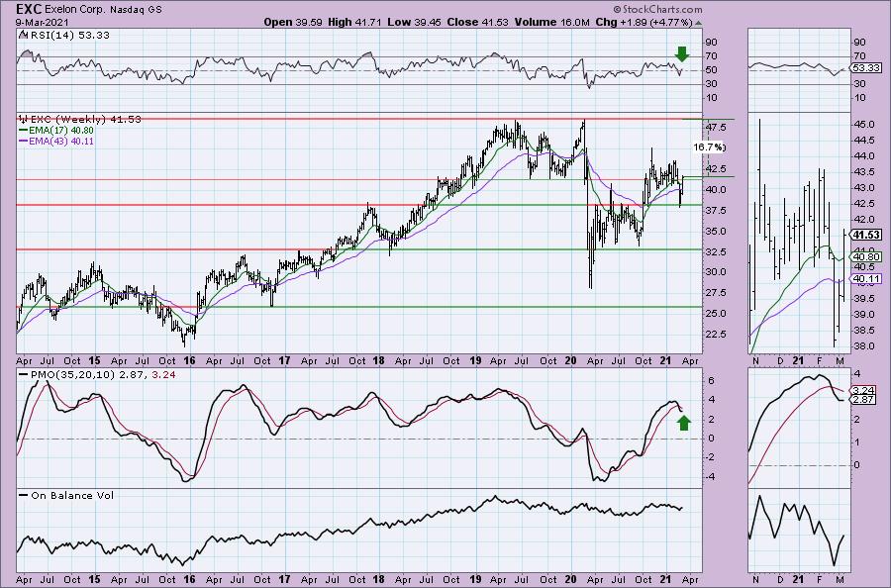Select the EMA(43) 40.11 legend entry
This screenshot has height=588, width=891.
pyautogui.click(x=61, y=141)
